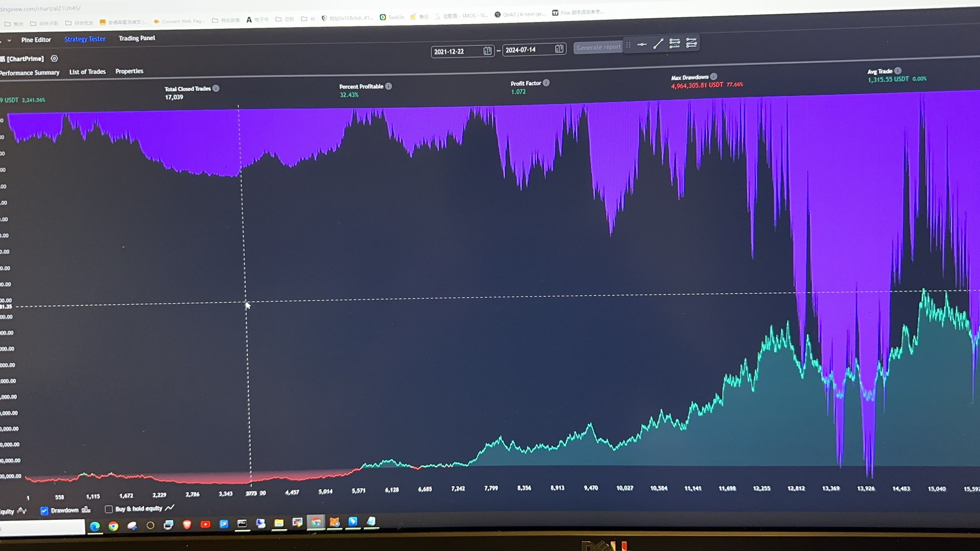Click the percent scale slider toolbar icon

pyautogui.click(x=674, y=43)
